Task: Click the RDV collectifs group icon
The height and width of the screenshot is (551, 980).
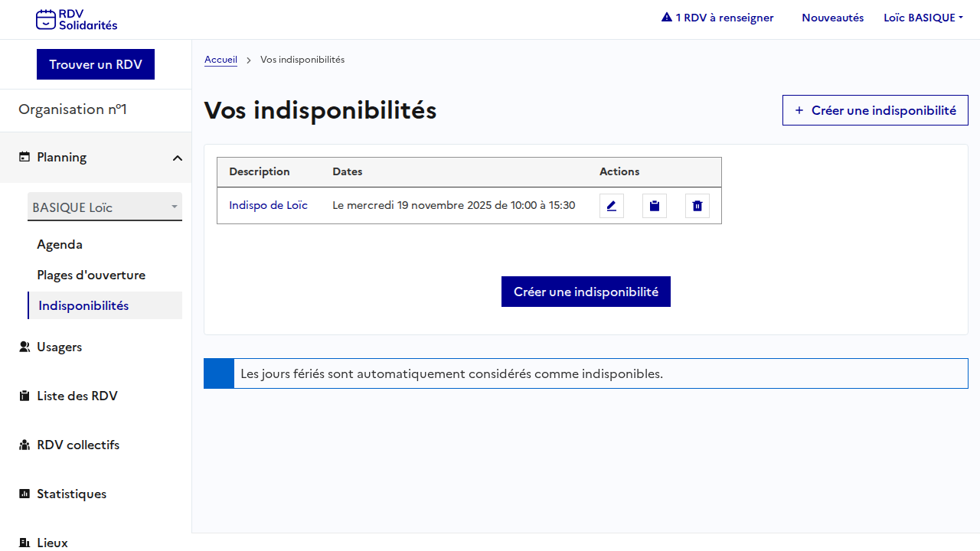Action: pos(24,445)
